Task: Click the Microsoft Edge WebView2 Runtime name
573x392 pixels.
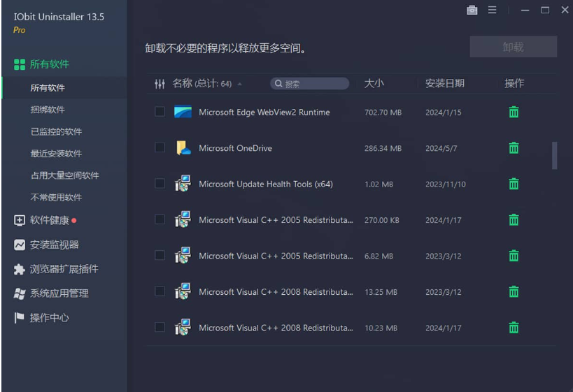Action: (x=264, y=112)
